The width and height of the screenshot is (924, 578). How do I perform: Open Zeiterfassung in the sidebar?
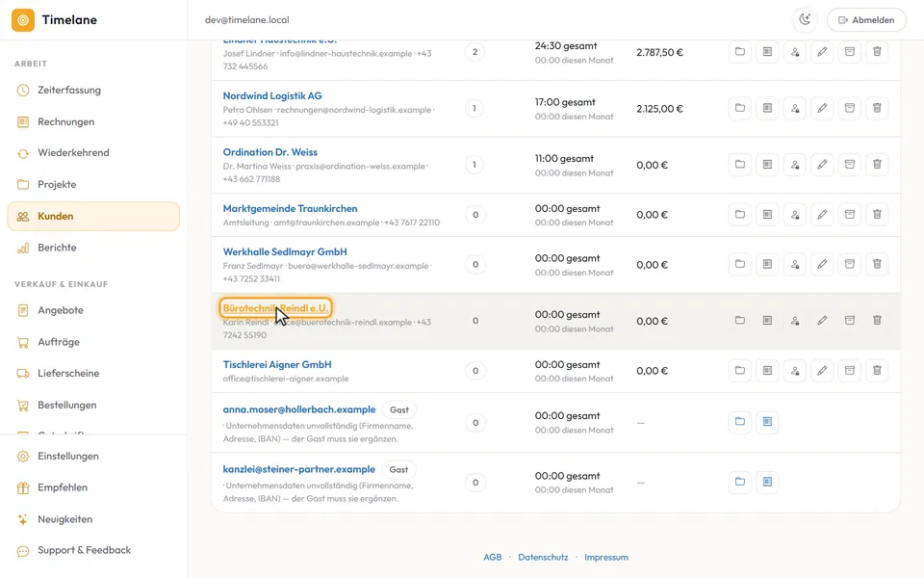tap(93, 91)
